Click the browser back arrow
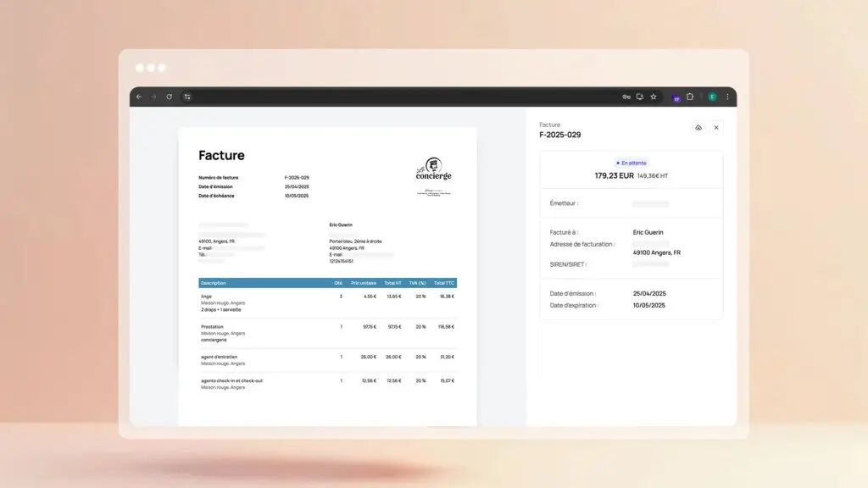This screenshot has width=868, height=488. point(139,97)
